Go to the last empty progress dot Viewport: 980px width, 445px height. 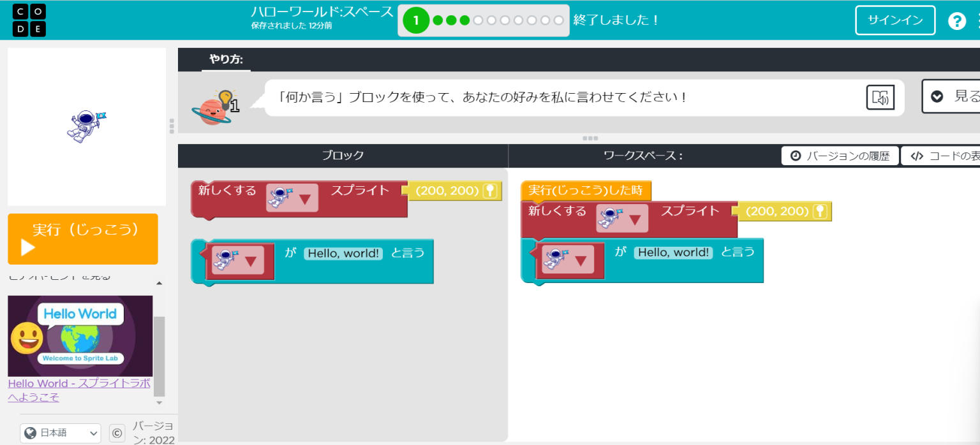point(558,20)
